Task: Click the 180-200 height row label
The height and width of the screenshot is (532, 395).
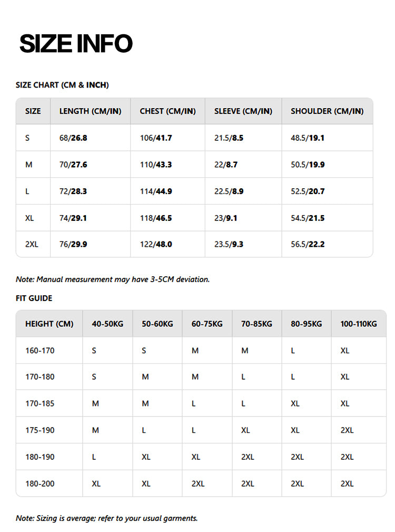Action: 40,483
